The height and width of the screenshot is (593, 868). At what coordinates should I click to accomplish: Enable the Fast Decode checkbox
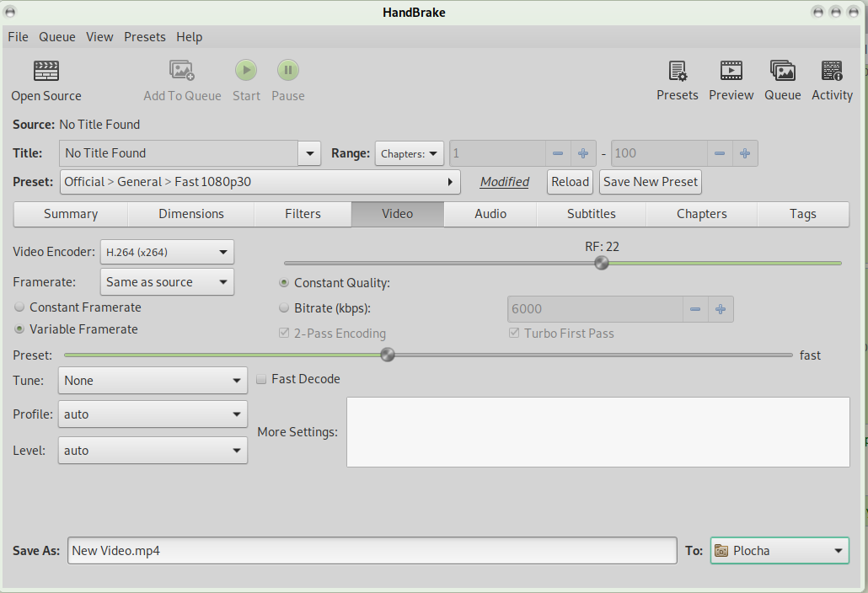(261, 379)
